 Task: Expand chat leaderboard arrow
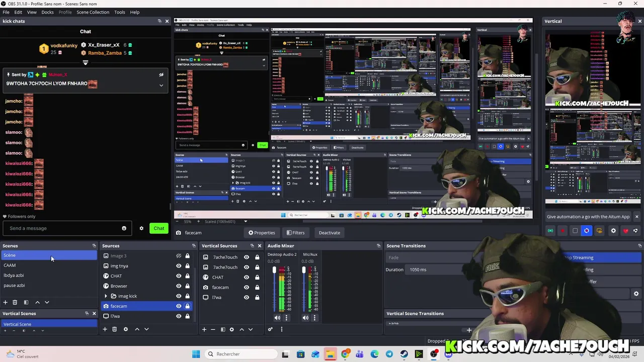coord(86,63)
